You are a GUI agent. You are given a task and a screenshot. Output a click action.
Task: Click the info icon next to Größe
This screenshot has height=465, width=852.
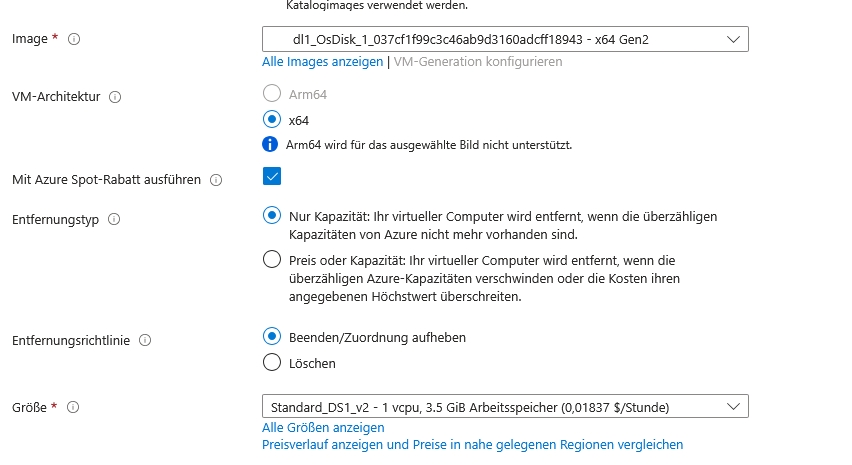[x=74, y=407]
